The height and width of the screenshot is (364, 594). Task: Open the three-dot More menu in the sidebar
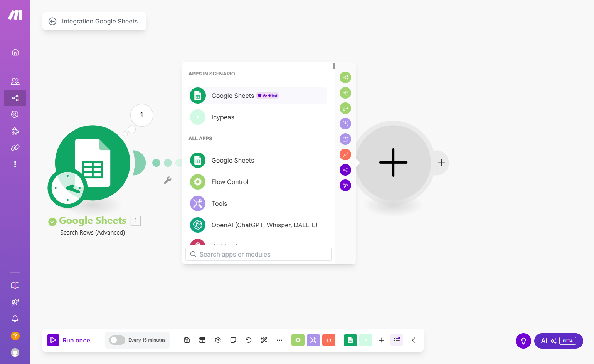[x=15, y=164]
